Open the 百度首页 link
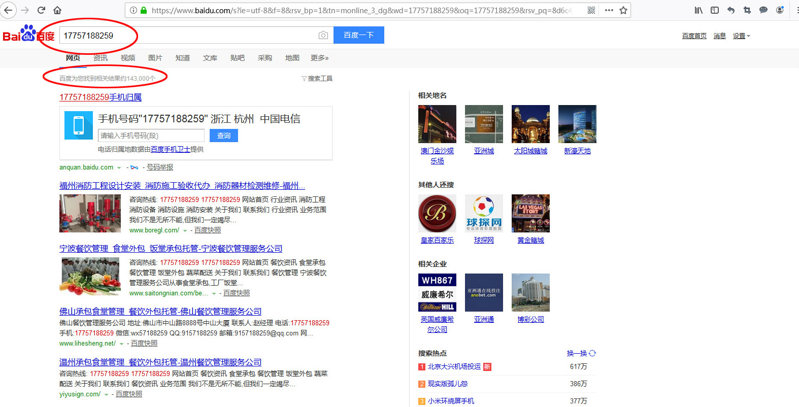This screenshot has height=407, width=799. [694, 36]
